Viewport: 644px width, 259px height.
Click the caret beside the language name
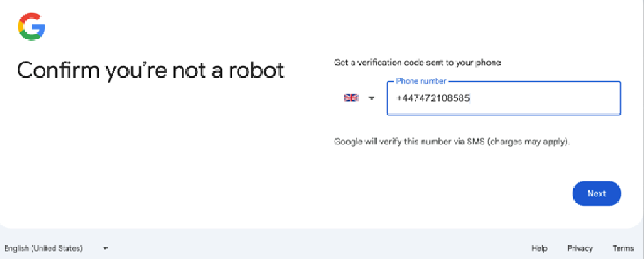[105, 248]
